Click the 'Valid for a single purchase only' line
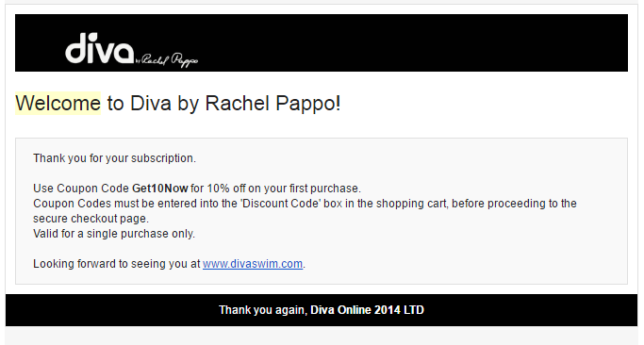This screenshot has height=345, width=644. pyautogui.click(x=114, y=234)
